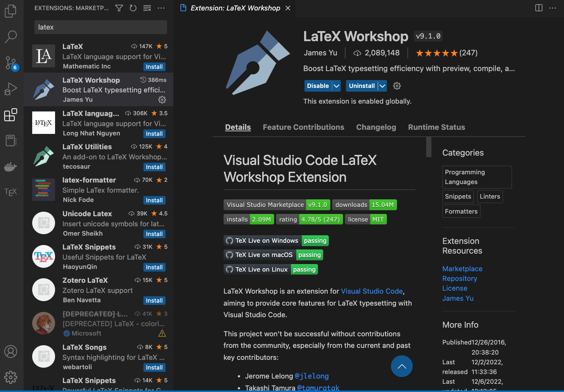Click the TeX Live on macOS passing badge
Image resolution: width=564 pixels, height=392 pixels.
(x=273, y=255)
